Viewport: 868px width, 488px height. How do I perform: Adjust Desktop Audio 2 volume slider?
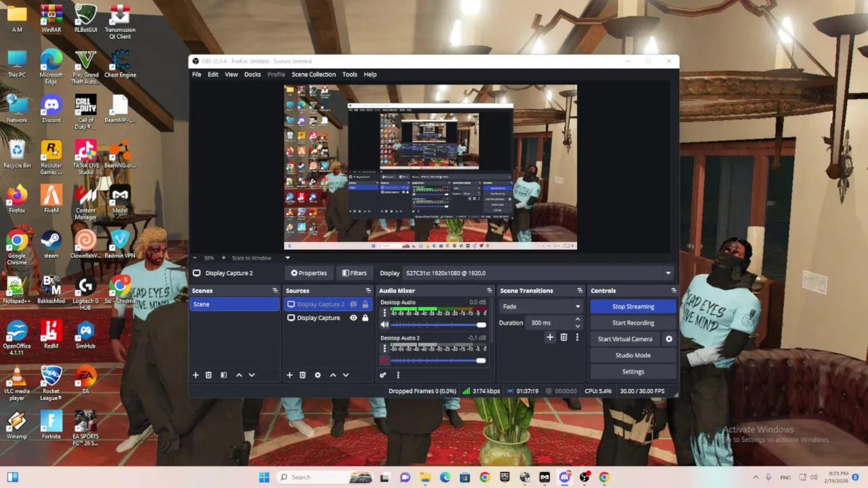(438, 361)
